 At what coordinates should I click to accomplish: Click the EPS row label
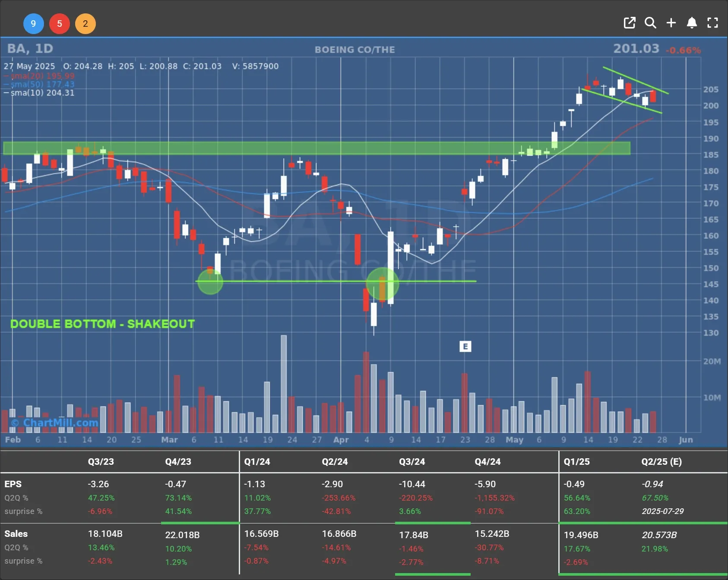click(x=13, y=484)
